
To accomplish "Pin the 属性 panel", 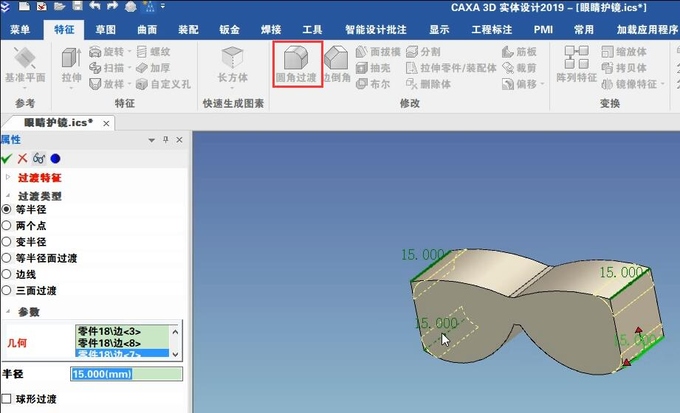I will click(165, 140).
